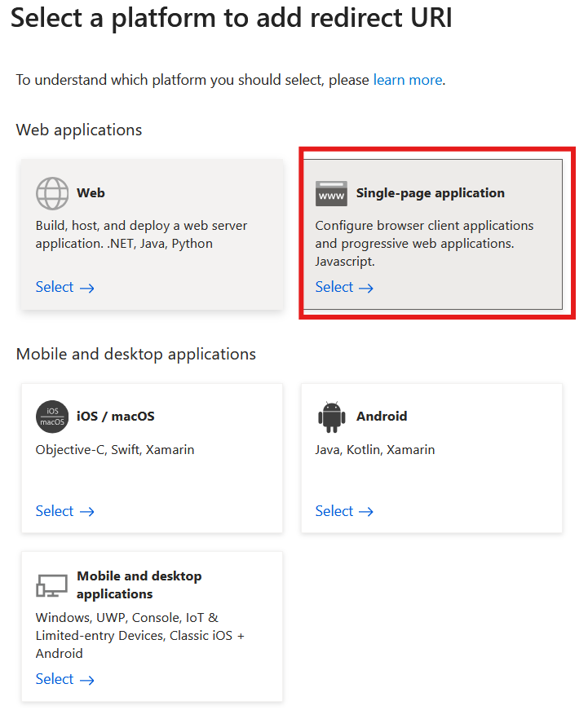Click the www icon for Single-page application
The image size is (588, 719).
pyautogui.click(x=330, y=193)
